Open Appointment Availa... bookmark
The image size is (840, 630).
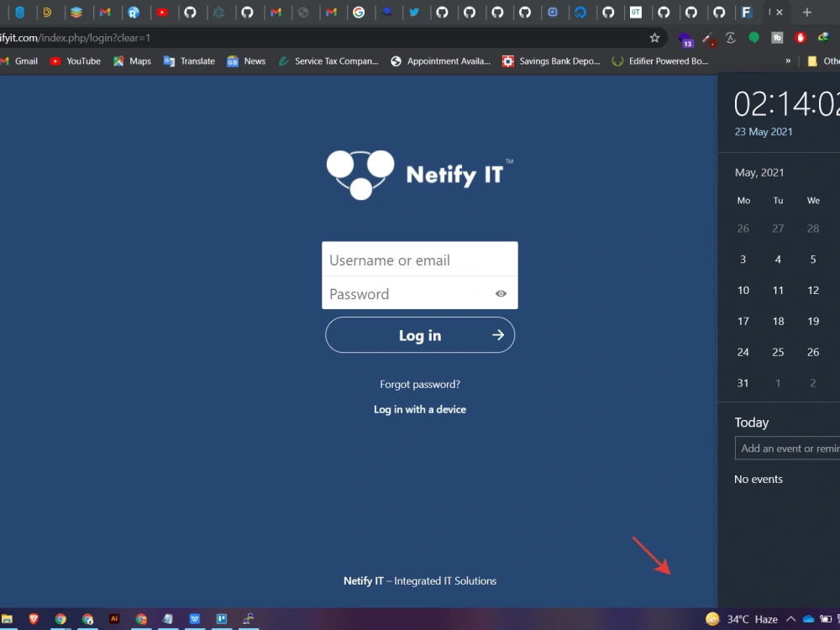[440, 61]
